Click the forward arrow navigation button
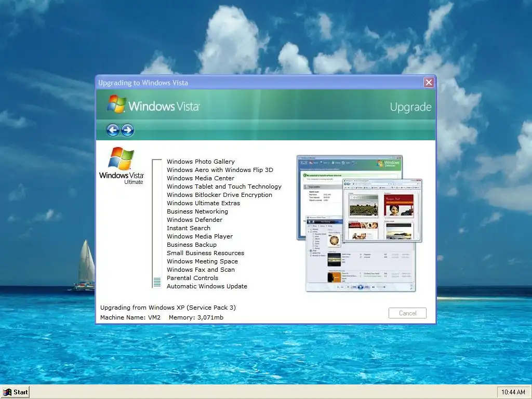 [128, 130]
